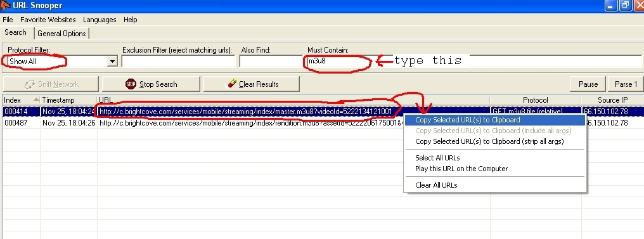Switch to the General Options tab

tap(61, 34)
